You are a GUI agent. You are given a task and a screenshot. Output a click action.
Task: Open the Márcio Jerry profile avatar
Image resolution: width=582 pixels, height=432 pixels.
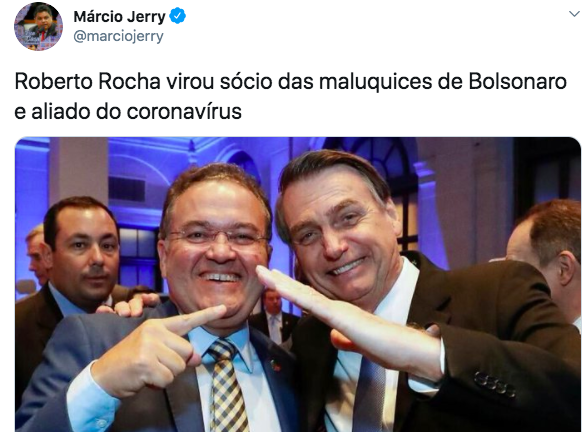pos(38,26)
